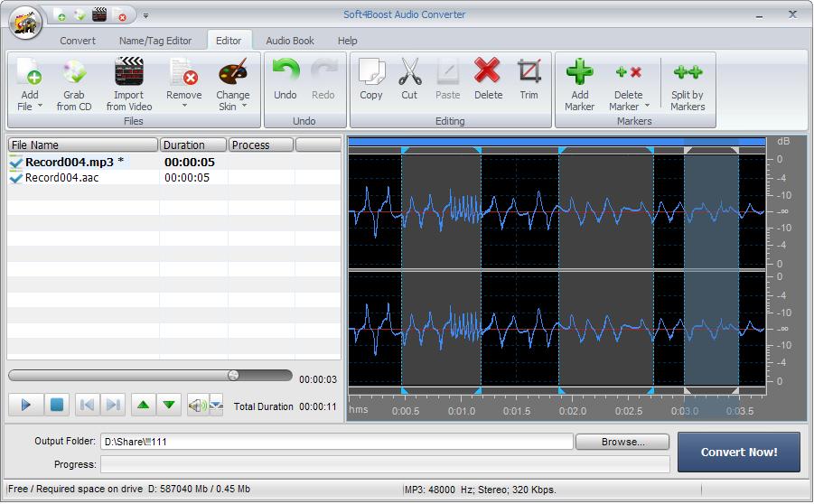
Task: Click Browse to choose output folder
Action: tap(622, 442)
